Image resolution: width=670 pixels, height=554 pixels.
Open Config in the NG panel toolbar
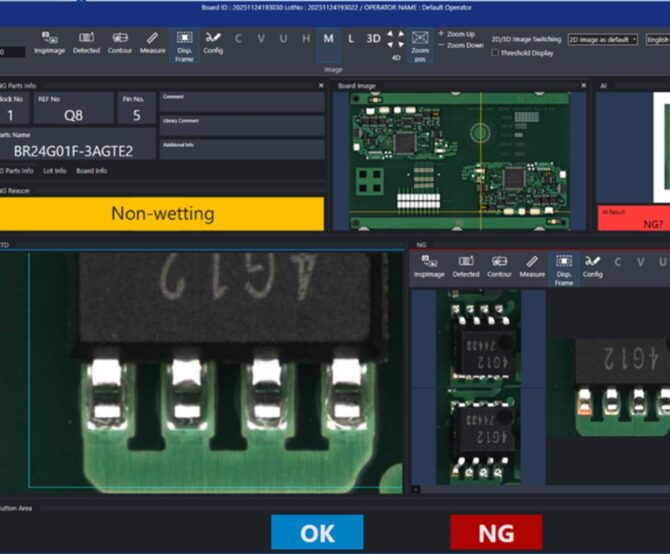592,267
